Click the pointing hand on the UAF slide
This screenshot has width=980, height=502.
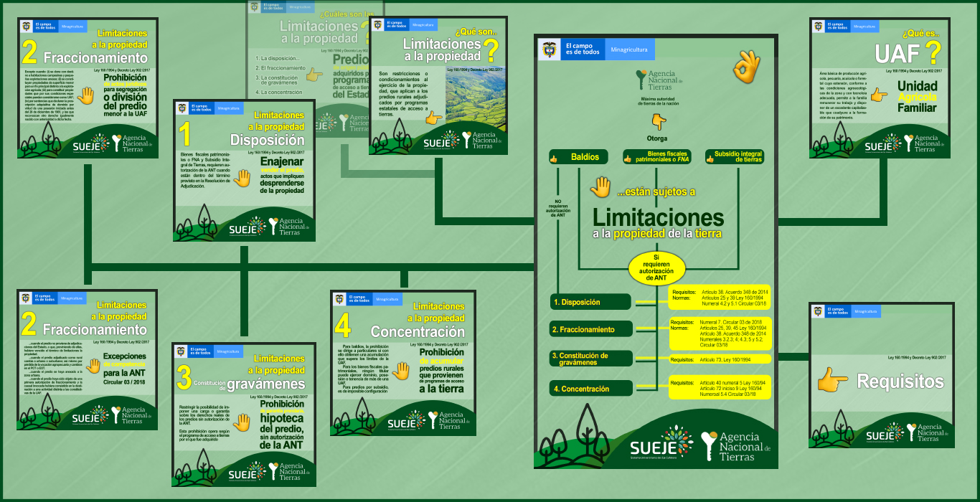click(877, 95)
